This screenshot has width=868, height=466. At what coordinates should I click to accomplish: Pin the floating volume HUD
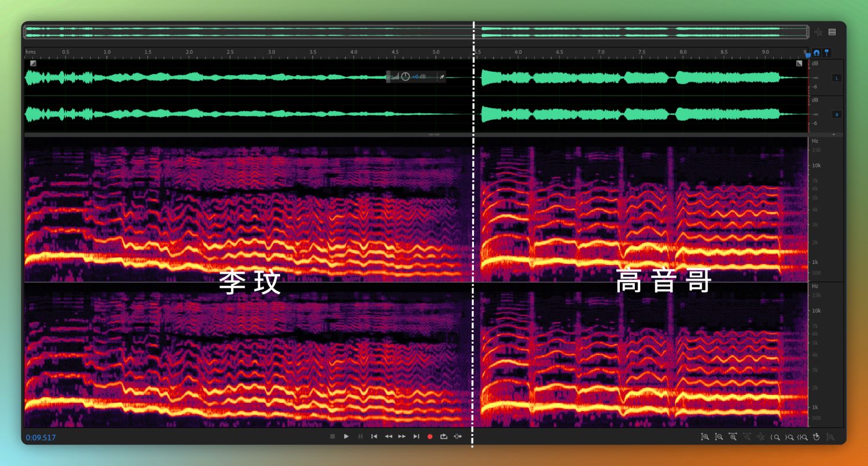pos(442,76)
